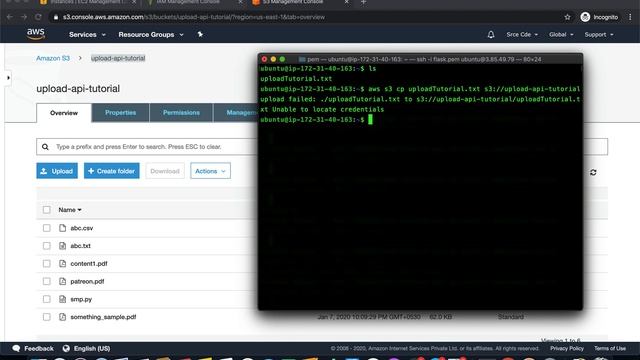Sort by the Name column header

(x=70, y=210)
